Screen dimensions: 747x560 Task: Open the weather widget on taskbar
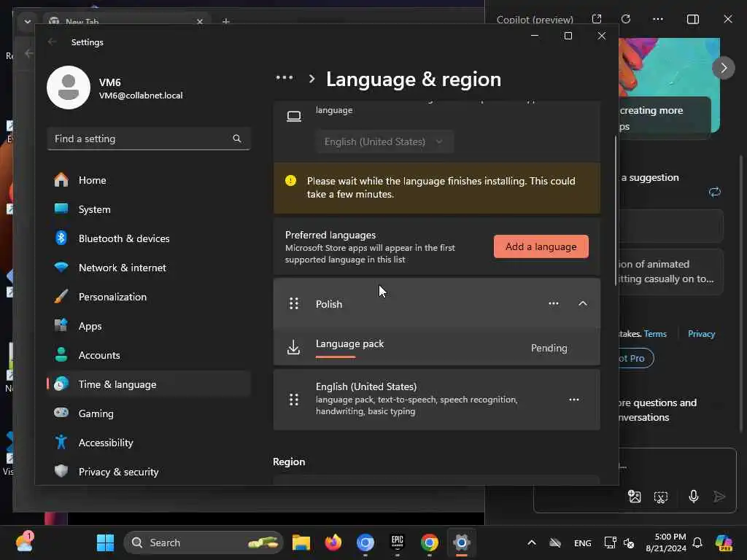[24, 542]
